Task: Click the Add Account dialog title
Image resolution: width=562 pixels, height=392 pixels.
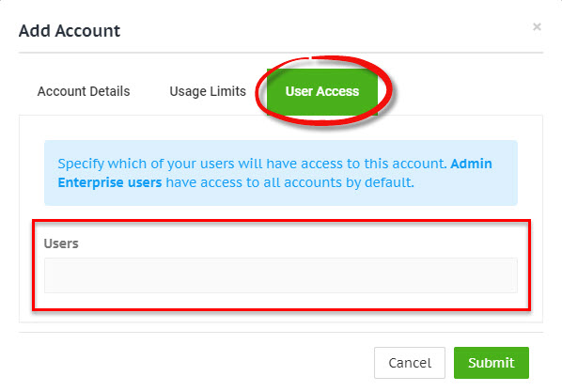Action: pos(70,31)
